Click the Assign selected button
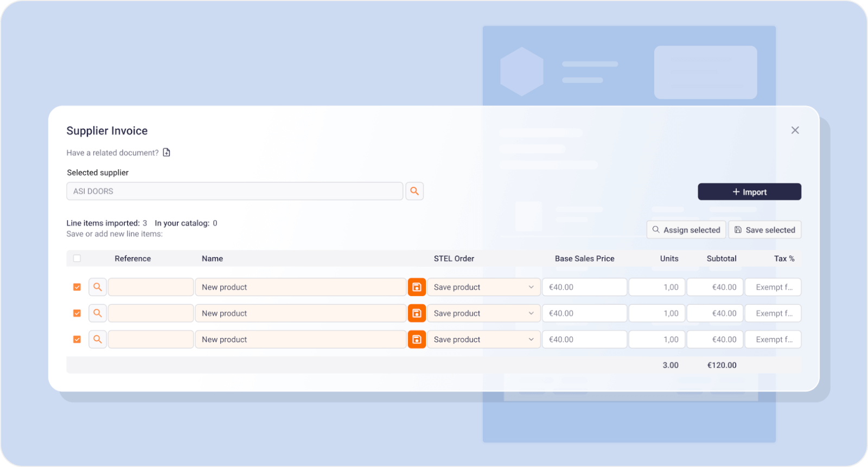 pos(686,230)
